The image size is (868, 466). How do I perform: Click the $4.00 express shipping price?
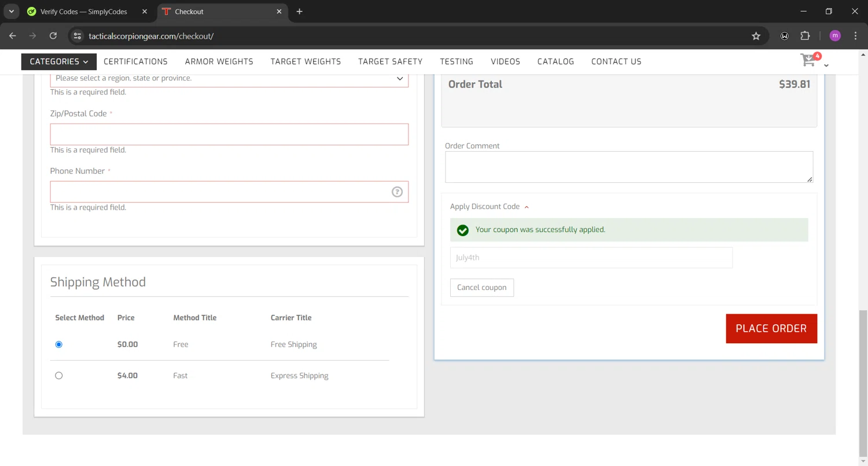(x=127, y=376)
